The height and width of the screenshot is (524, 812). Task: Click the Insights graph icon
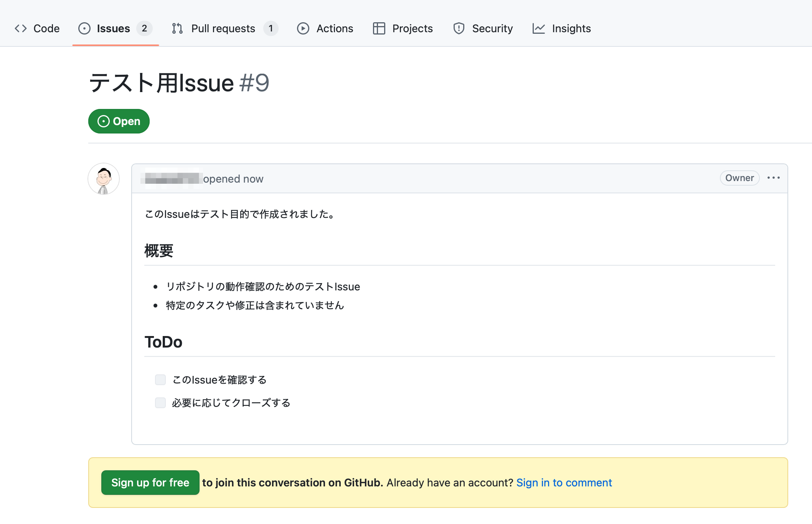click(x=539, y=28)
